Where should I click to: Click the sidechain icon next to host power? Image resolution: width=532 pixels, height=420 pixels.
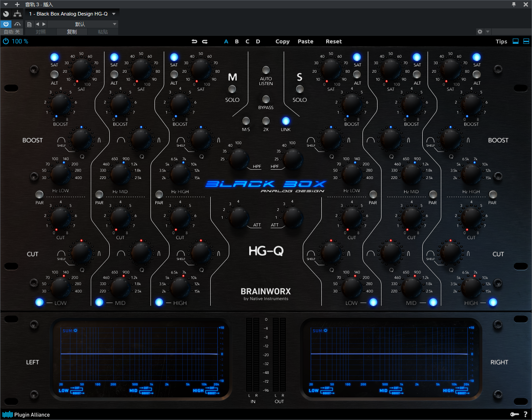17,24
